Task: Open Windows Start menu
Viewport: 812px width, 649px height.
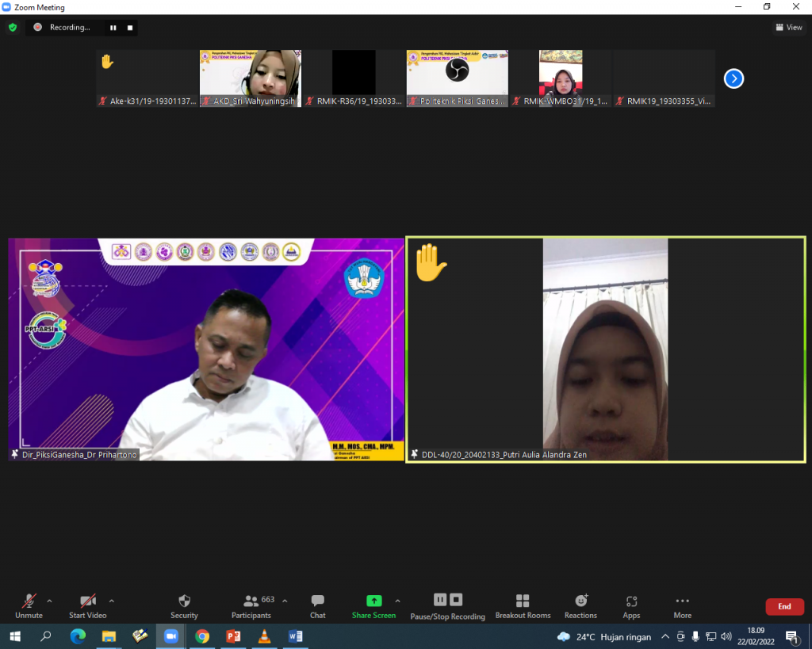Action: point(15,636)
